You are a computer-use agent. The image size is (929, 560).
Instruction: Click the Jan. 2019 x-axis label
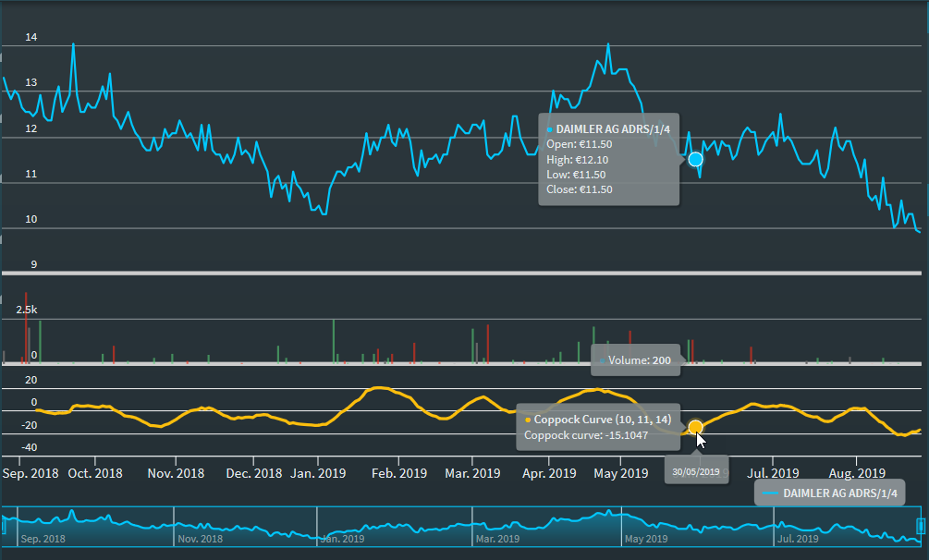[x=317, y=473]
